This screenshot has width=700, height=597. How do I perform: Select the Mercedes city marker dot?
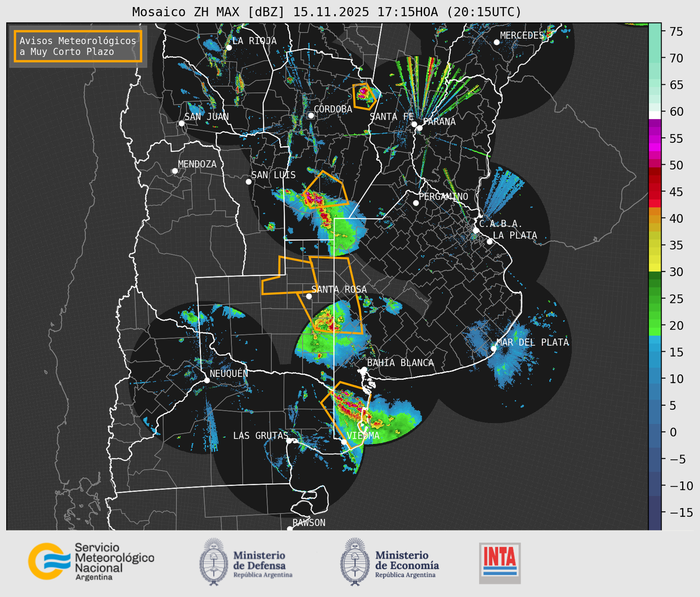point(496,42)
